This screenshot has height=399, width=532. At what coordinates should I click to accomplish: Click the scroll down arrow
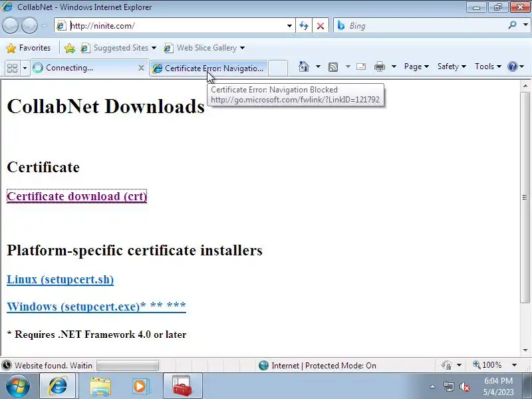[525, 350]
